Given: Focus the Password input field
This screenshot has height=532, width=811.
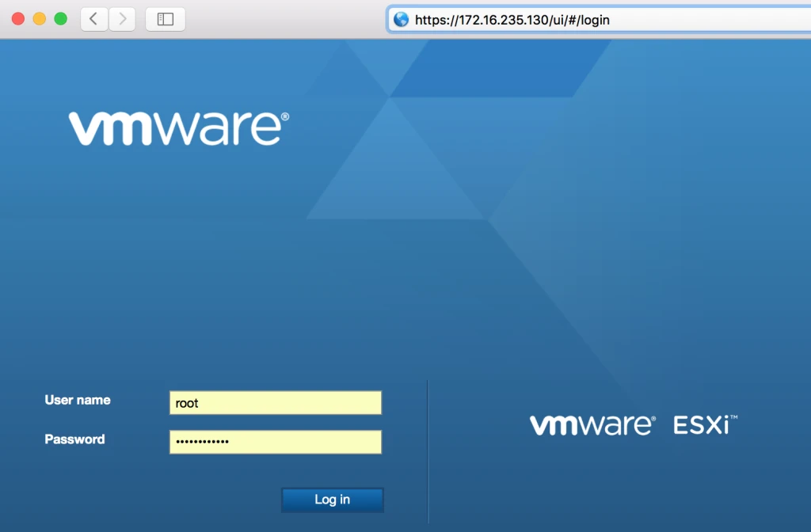Looking at the screenshot, I should (x=276, y=442).
